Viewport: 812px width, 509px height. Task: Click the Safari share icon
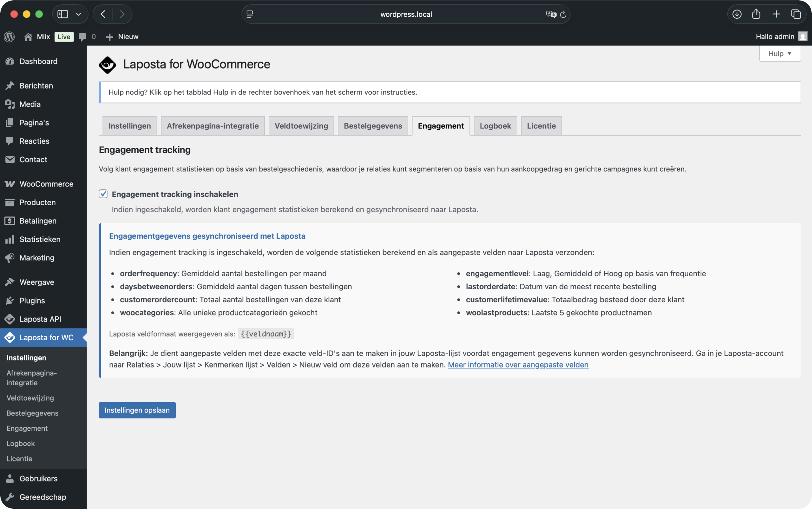pos(756,14)
